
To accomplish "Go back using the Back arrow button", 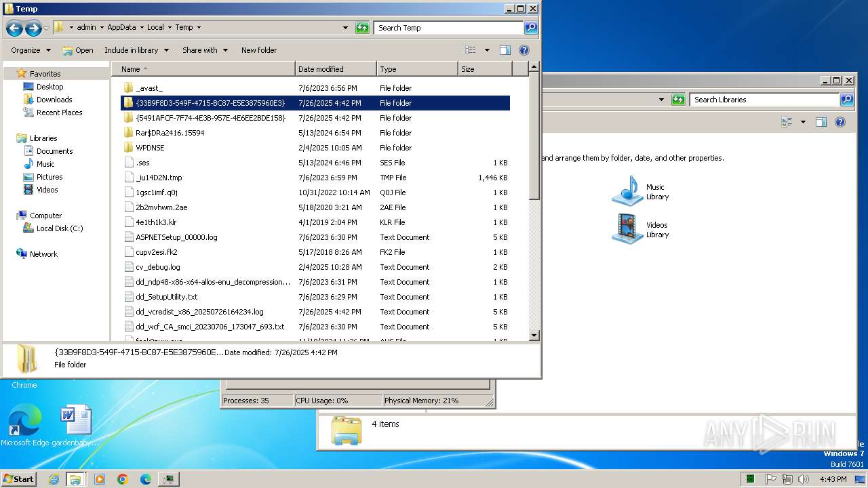I will (14, 28).
